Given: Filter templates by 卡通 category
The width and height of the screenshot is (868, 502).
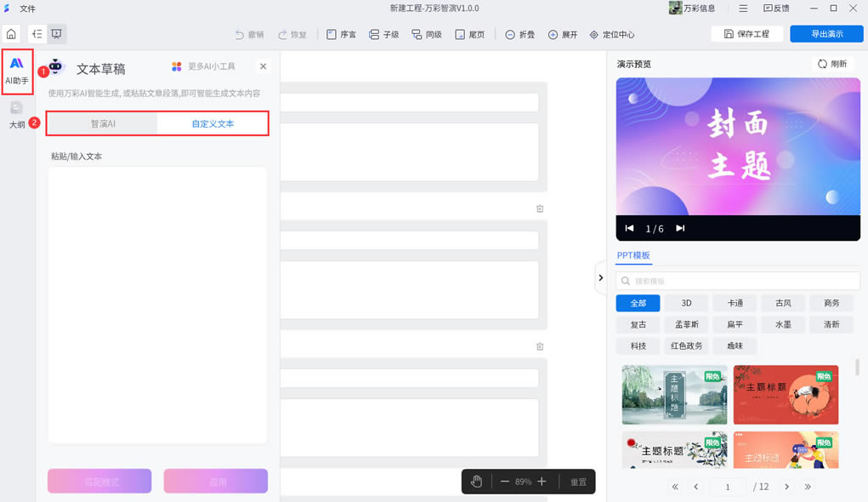Looking at the screenshot, I should (735, 303).
